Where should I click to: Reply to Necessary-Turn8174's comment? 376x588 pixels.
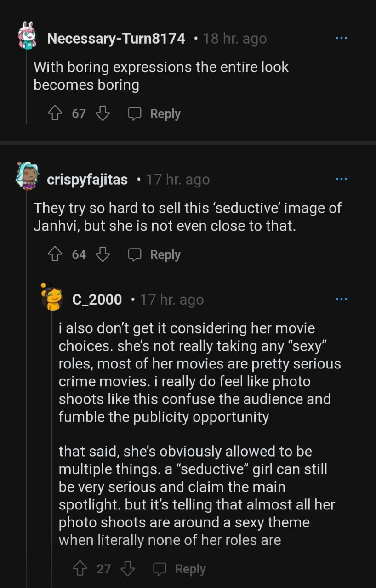(x=154, y=113)
